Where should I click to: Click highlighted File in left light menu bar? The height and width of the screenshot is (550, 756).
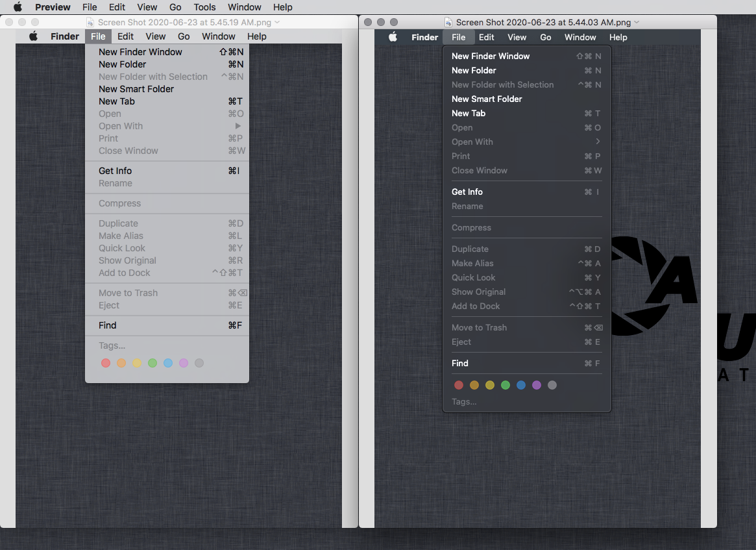tap(98, 36)
